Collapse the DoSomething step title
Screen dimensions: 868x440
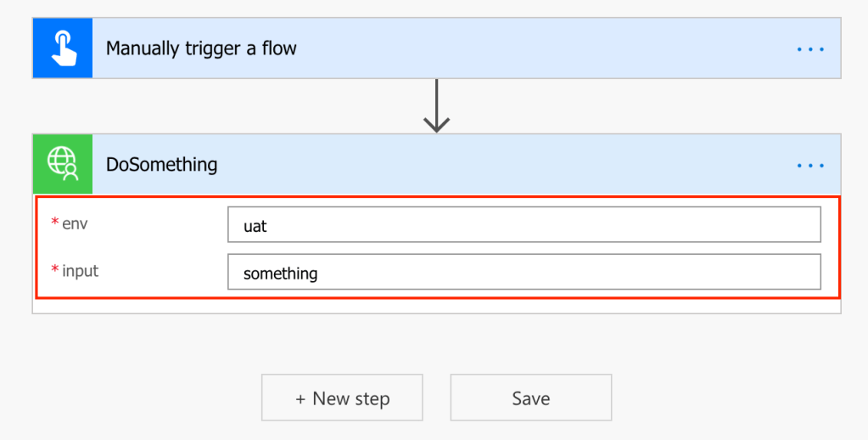click(161, 164)
